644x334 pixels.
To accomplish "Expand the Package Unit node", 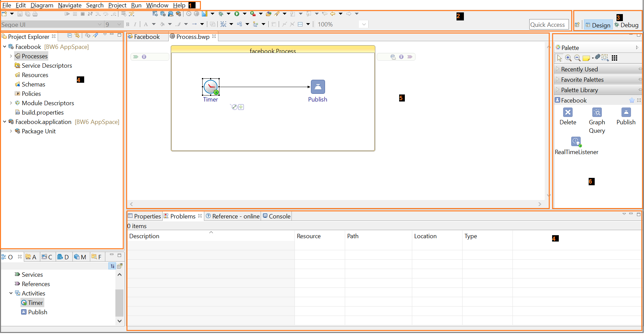I will (x=11, y=131).
